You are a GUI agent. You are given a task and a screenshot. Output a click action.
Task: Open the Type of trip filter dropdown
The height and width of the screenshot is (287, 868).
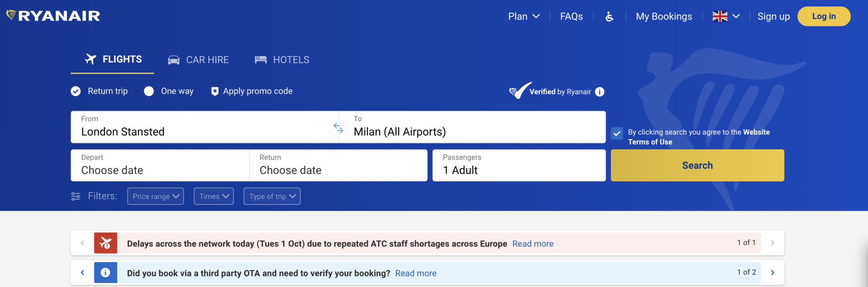[x=272, y=196]
